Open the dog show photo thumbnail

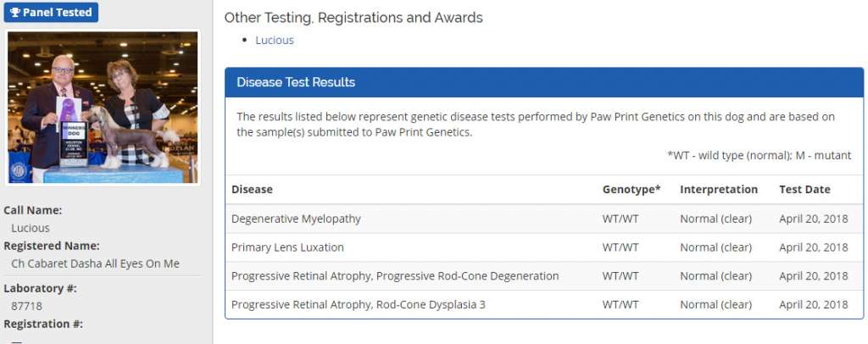point(103,108)
